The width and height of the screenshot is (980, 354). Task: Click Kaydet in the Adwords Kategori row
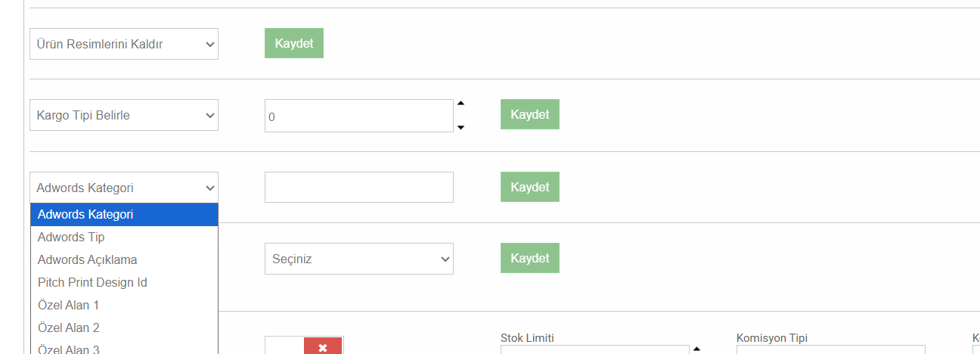(530, 187)
